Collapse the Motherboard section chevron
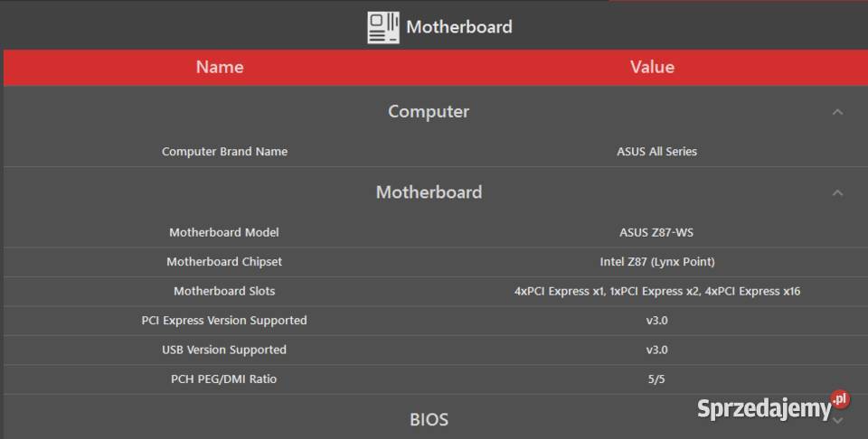The height and width of the screenshot is (439, 868). click(x=837, y=193)
